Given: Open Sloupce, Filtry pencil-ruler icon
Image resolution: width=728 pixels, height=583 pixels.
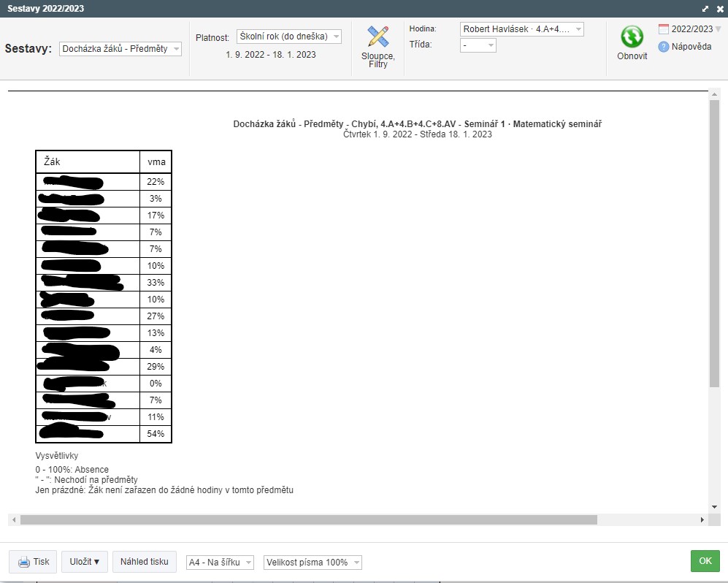Looking at the screenshot, I should tap(378, 37).
